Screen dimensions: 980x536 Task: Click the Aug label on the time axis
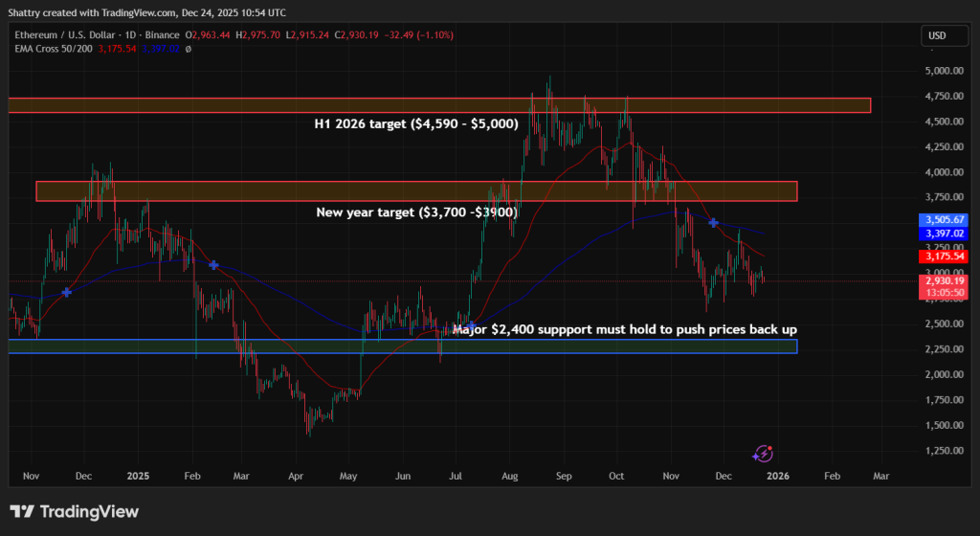click(510, 476)
